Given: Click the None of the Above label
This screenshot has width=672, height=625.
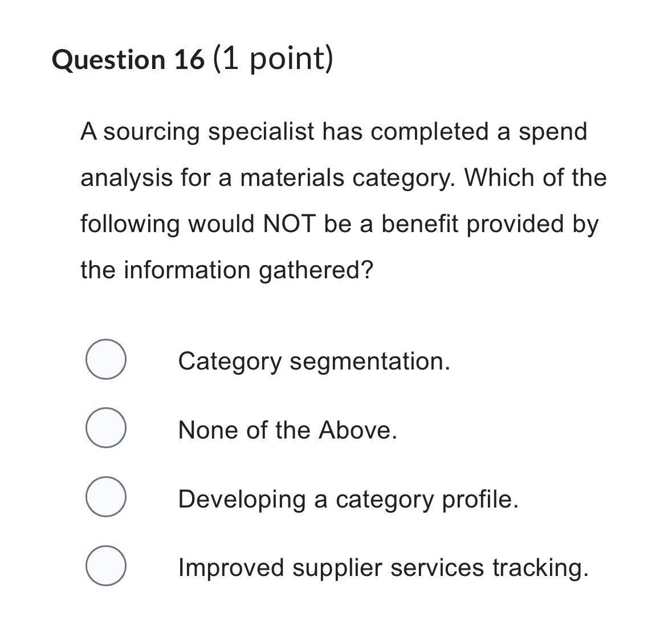Looking at the screenshot, I should point(287,431).
